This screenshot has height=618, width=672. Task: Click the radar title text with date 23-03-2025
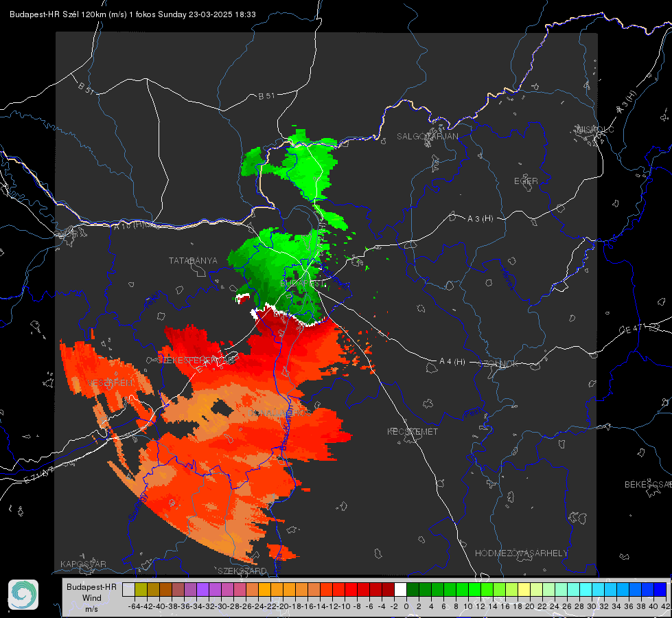(132, 14)
